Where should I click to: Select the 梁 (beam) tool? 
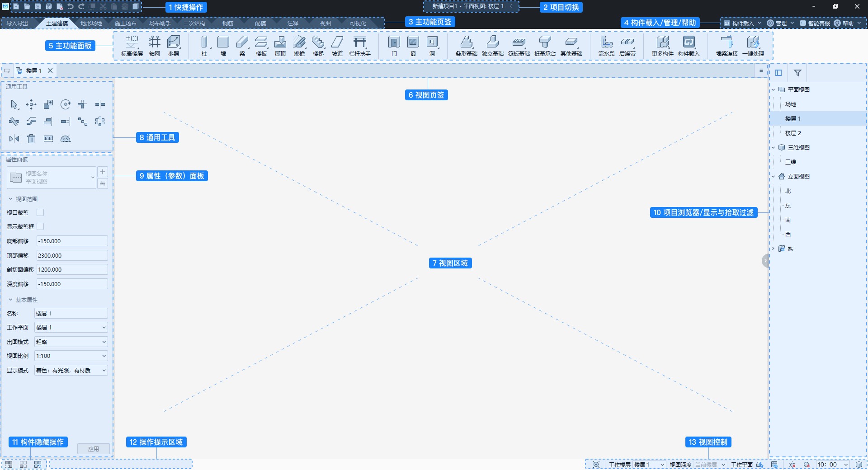[x=242, y=46]
